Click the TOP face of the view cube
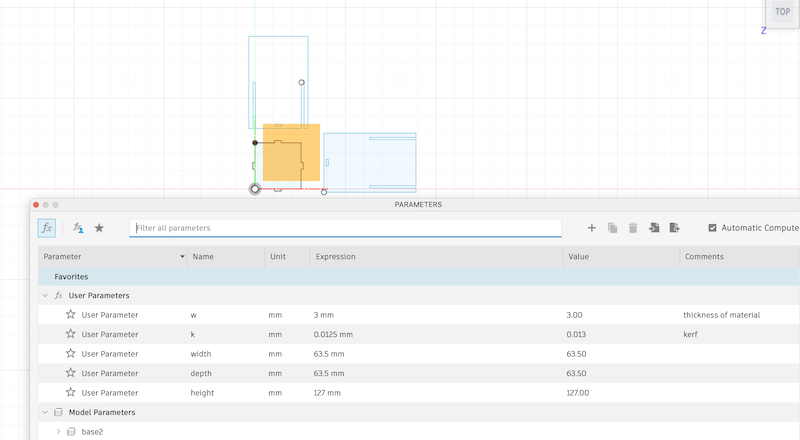 [782, 12]
